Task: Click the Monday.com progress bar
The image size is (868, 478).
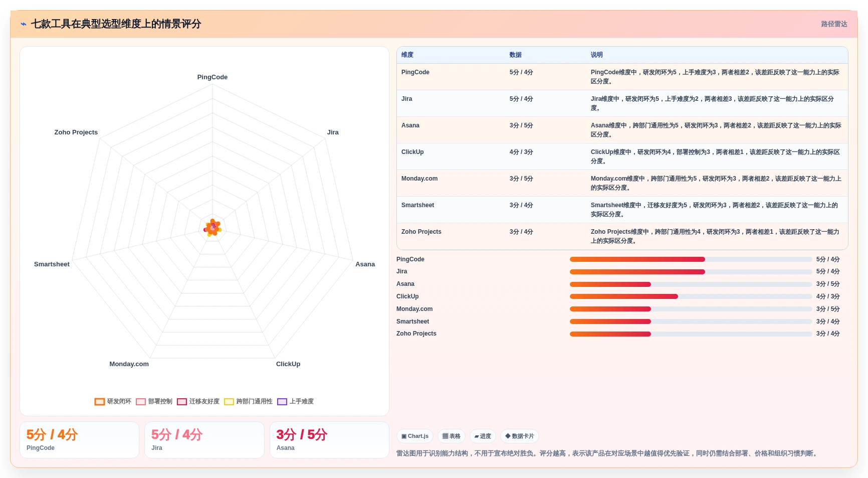Action: click(x=691, y=309)
